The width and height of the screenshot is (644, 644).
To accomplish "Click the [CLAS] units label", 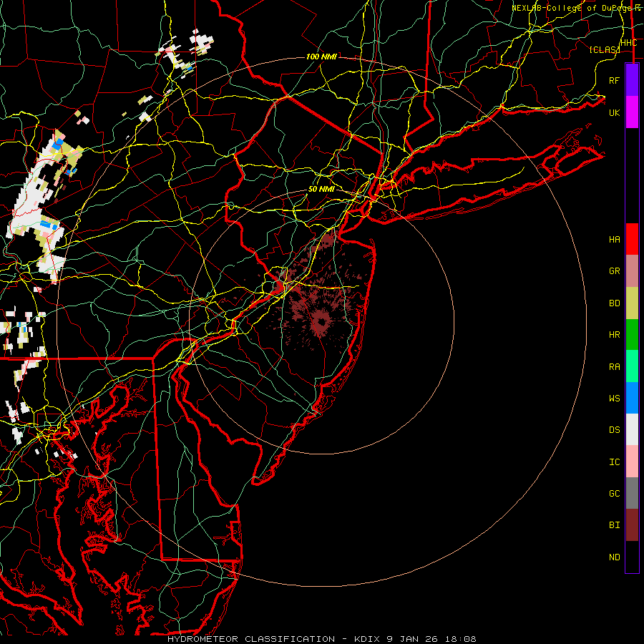I will 604,49.
